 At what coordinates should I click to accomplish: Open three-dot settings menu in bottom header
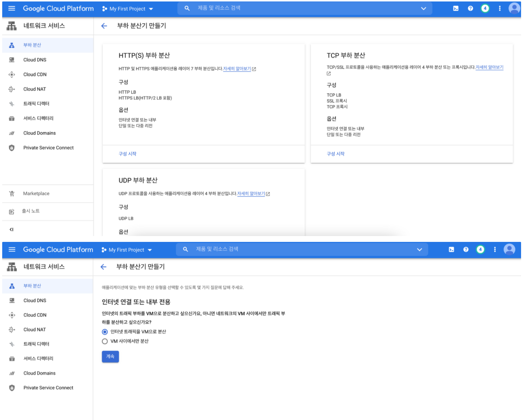(x=495, y=250)
